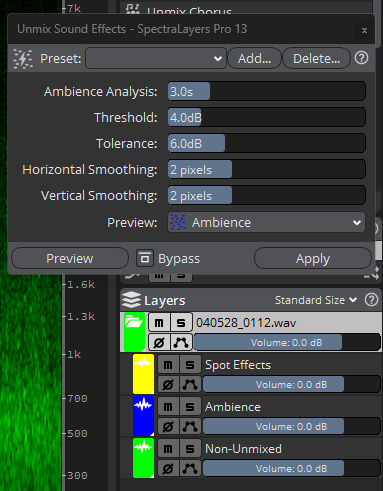Click the Apply button

[313, 258]
